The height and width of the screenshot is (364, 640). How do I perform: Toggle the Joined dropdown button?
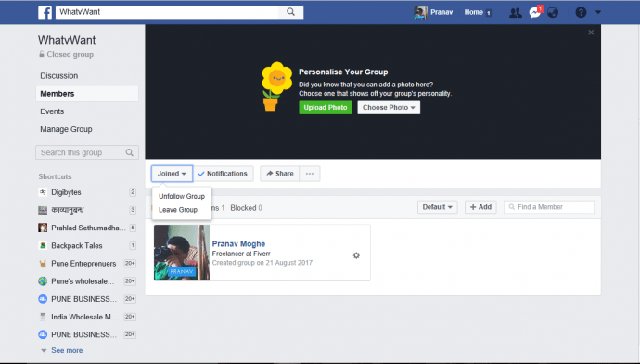coord(172,173)
